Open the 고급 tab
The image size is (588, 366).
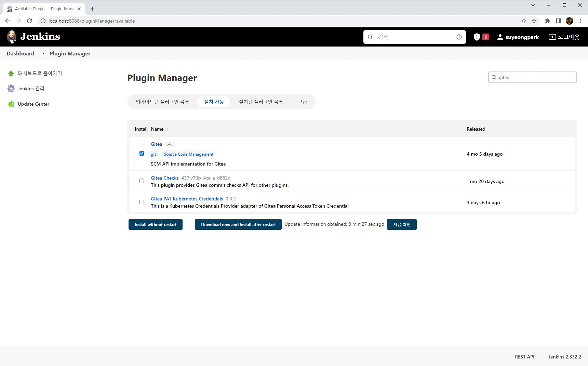[x=303, y=102]
